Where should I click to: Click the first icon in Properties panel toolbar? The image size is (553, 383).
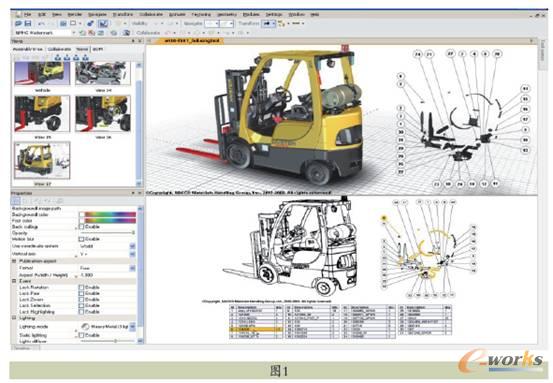coord(16,201)
